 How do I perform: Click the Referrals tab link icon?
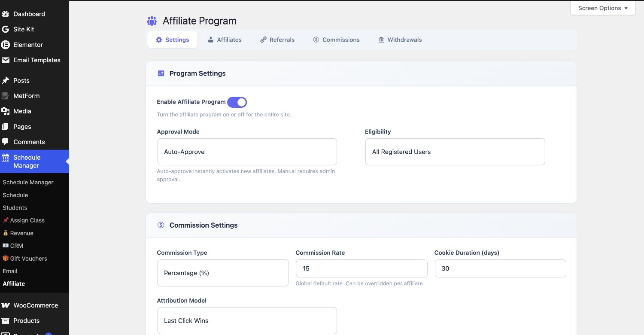(x=263, y=40)
